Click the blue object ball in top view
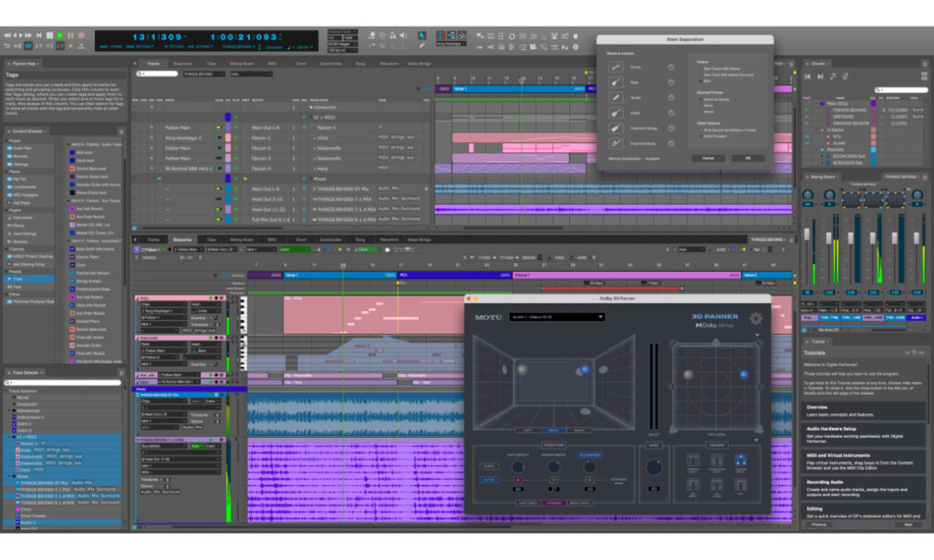 [744, 375]
